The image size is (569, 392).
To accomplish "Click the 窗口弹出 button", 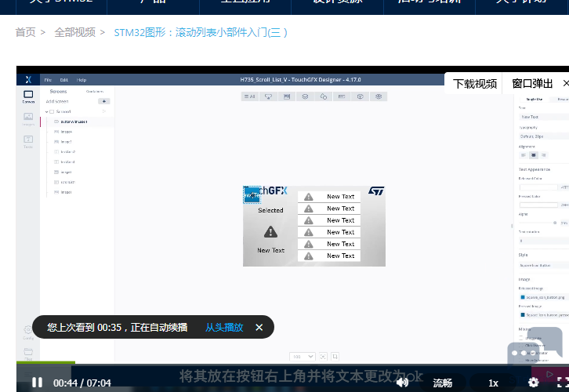I will coord(532,84).
